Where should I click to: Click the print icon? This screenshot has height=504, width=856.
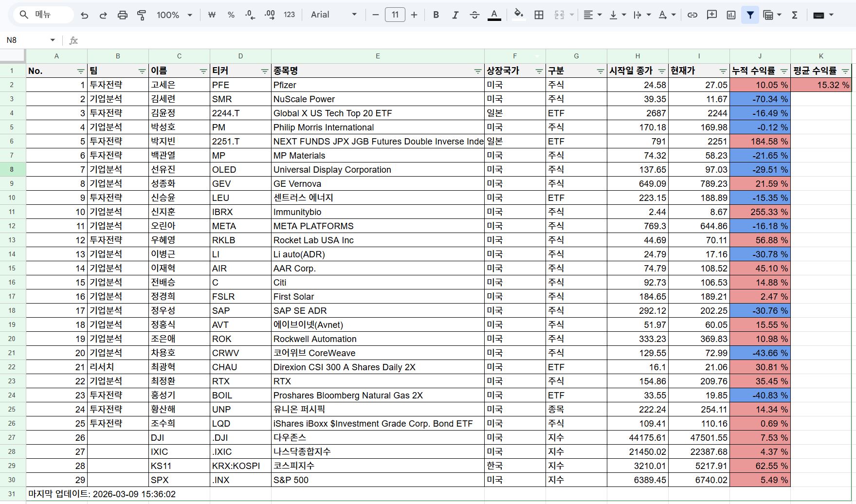pyautogui.click(x=122, y=15)
